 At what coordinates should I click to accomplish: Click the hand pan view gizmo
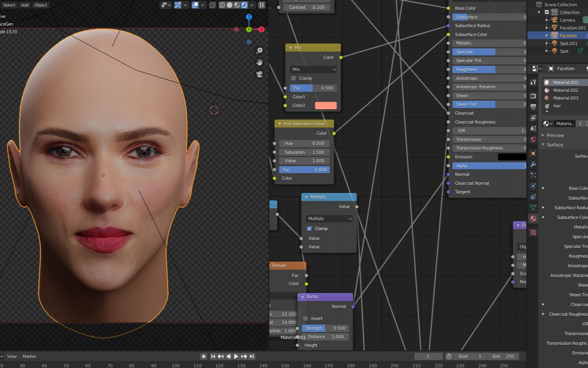tap(260, 62)
